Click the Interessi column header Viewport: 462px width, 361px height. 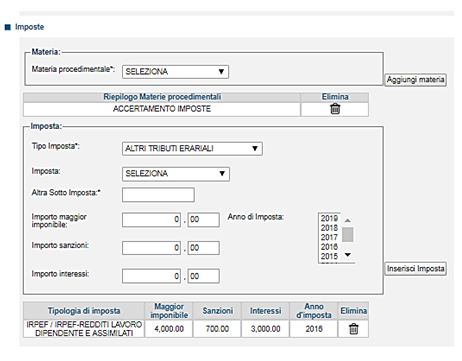pos(266,311)
